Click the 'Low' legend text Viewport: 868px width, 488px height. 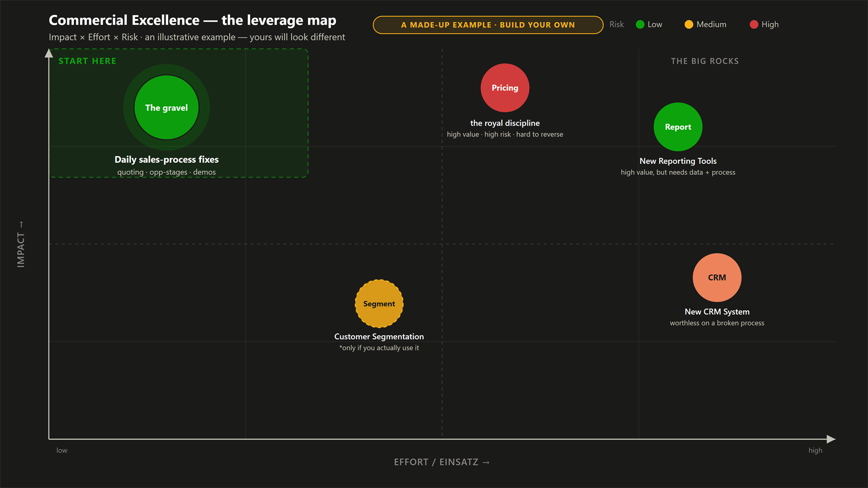click(x=655, y=24)
